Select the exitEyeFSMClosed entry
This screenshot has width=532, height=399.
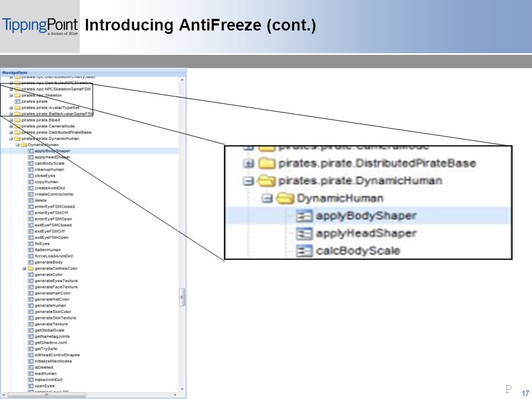pyautogui.click(x=53, y=225)
